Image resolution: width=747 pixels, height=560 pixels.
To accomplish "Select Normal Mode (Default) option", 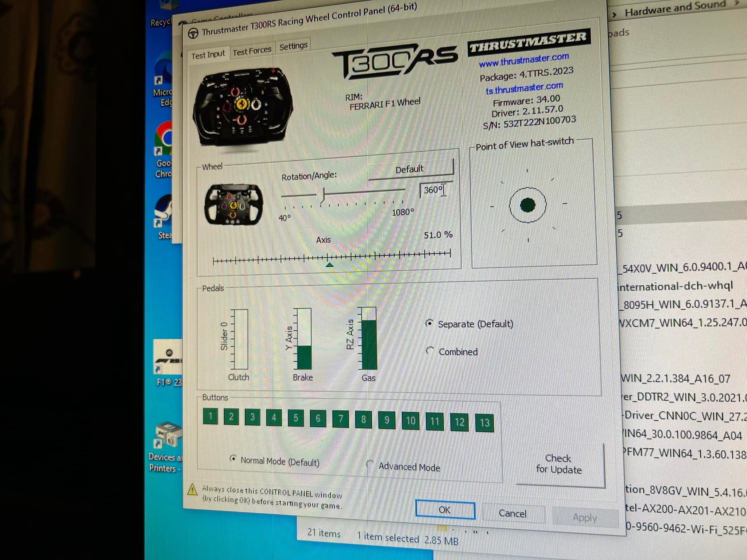I will click(x=275, y=461).
